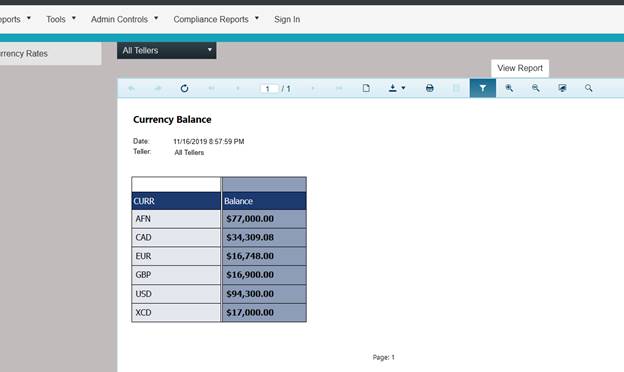Open the Compliance Reports menu

tap(216, 19)
